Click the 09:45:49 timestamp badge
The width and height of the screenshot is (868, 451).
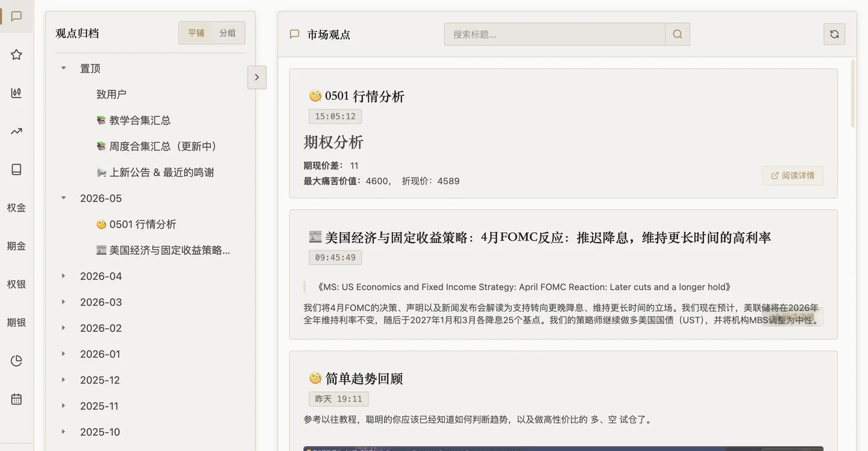(x=335, y=257)
